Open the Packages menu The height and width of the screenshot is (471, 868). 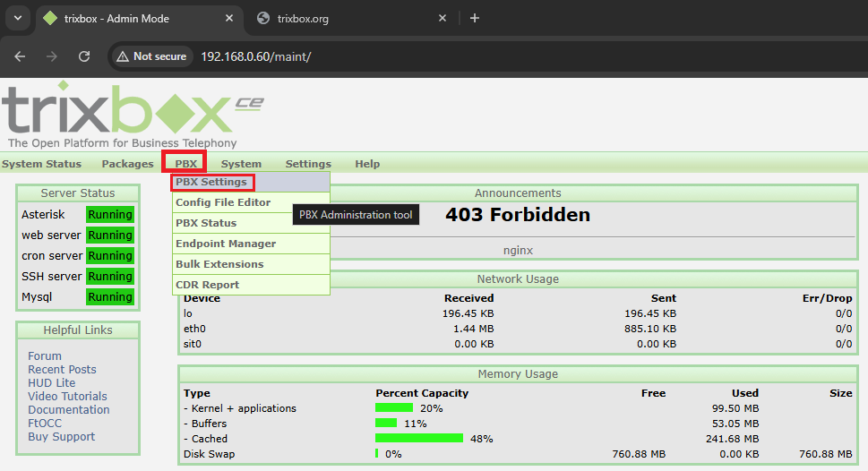[127, 164]
